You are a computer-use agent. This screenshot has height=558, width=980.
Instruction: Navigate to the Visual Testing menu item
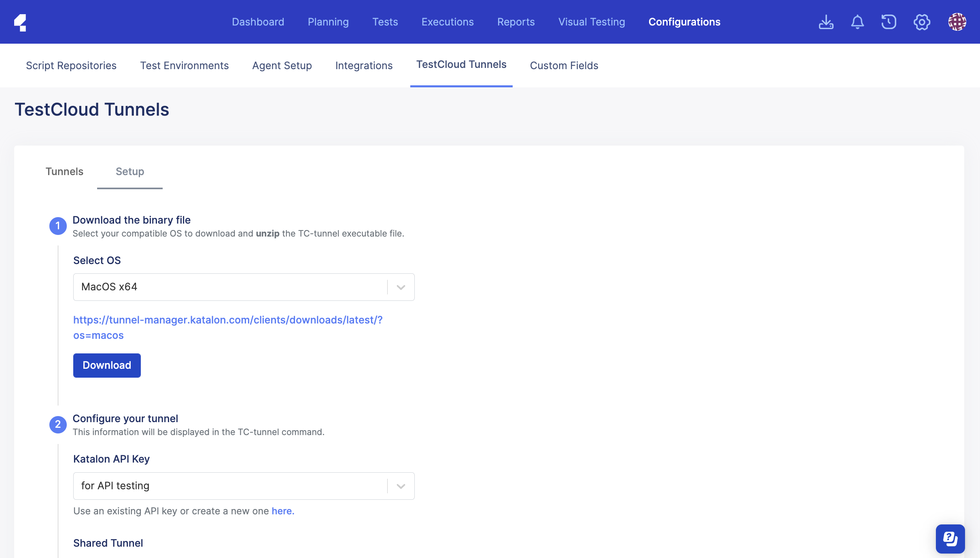(592, 21)
